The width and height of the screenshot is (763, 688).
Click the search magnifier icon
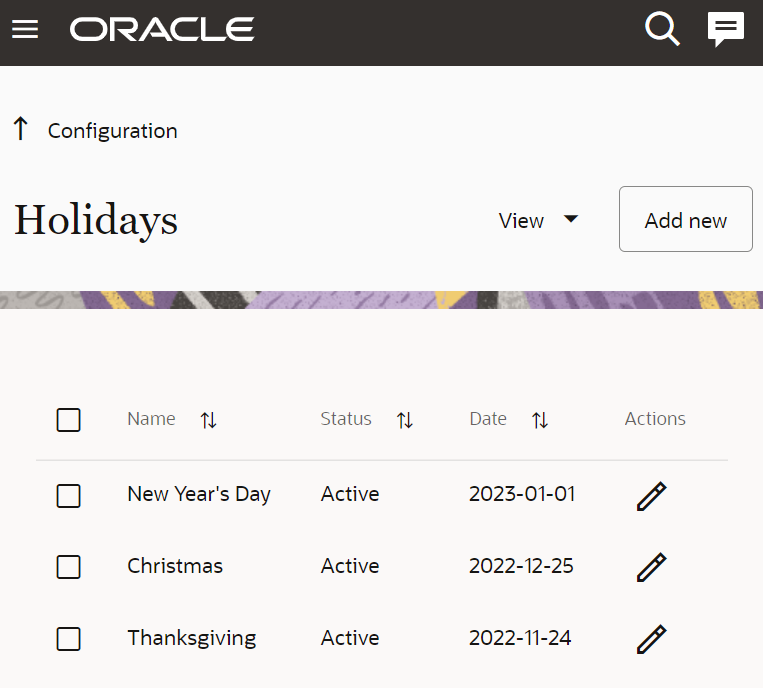pos(662,30)
